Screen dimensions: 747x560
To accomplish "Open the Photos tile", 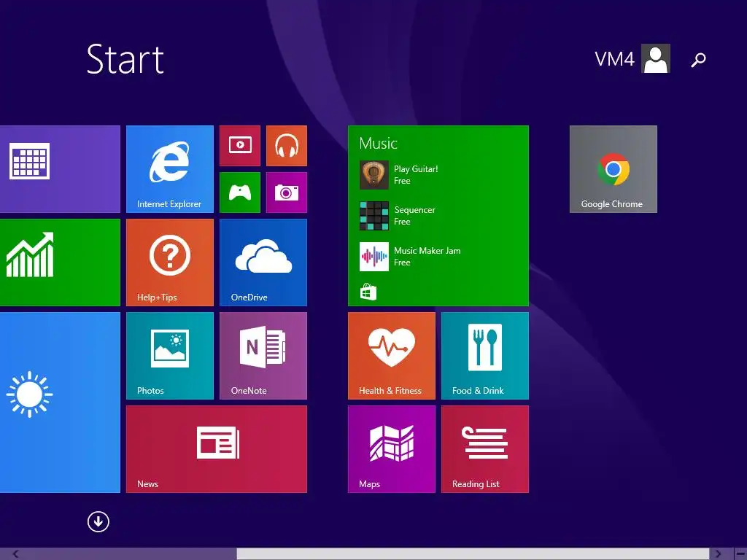I will [169, 356].
